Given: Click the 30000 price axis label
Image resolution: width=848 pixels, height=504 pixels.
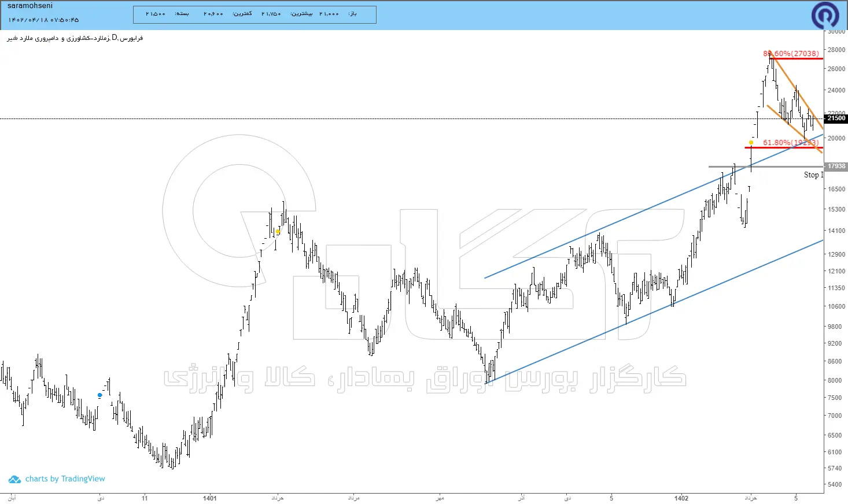Looking at the screenshot, I should 836,31.
